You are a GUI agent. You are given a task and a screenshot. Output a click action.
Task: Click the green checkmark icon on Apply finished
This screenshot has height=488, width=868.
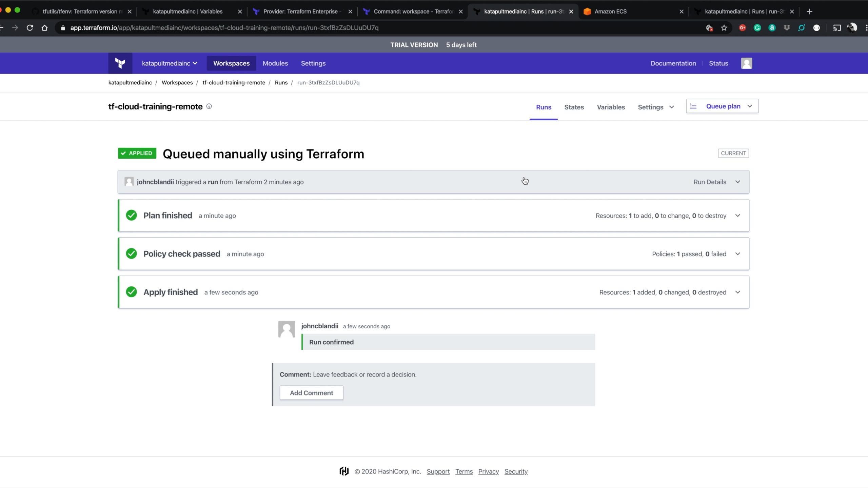[131, 292]
